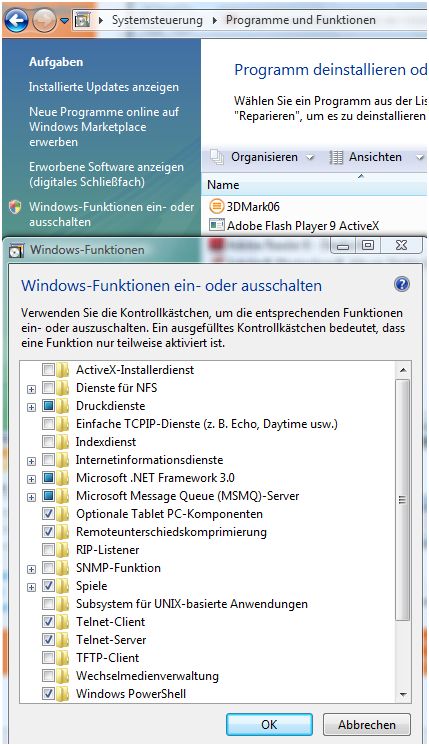The image size is (429, 746).
Task: Click the scroll down arrow in feature list
Action: click(x=403, y=695)
